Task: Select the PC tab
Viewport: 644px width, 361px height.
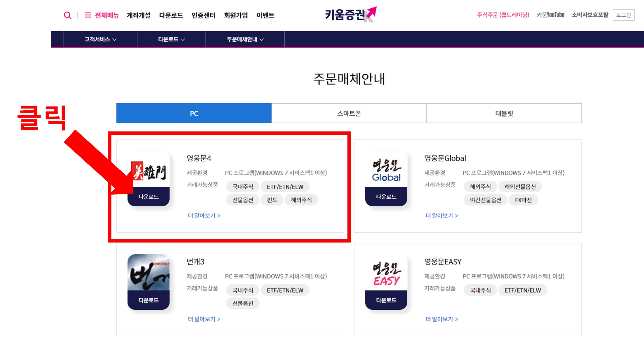Action: [194, 113]
